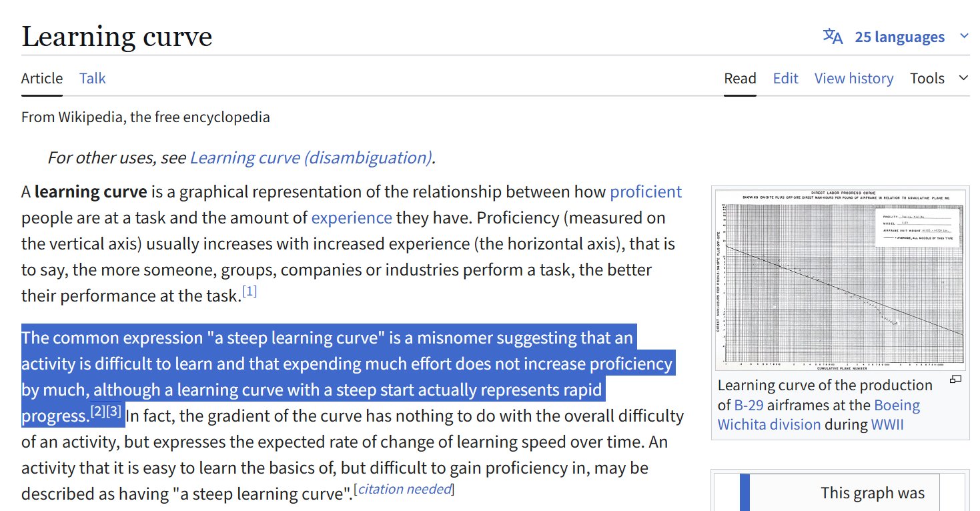Click the footnote marker [2]
Image resolution: width=980 pixels, height=511 pixels.
[x=97, y=412]
